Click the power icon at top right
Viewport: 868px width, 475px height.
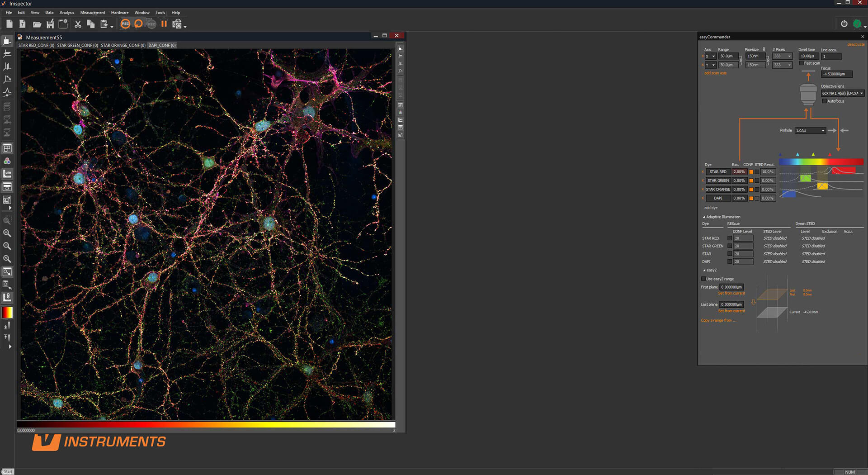844,24
